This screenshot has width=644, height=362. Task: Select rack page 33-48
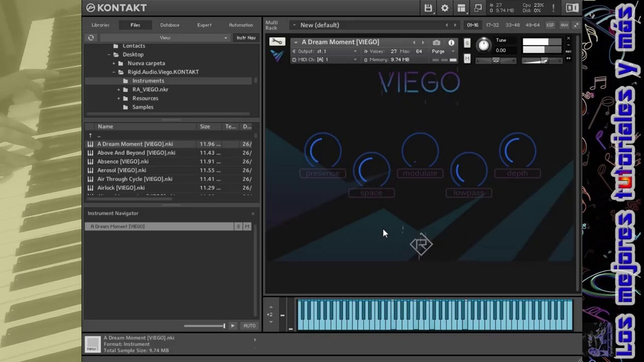point(512,25)
